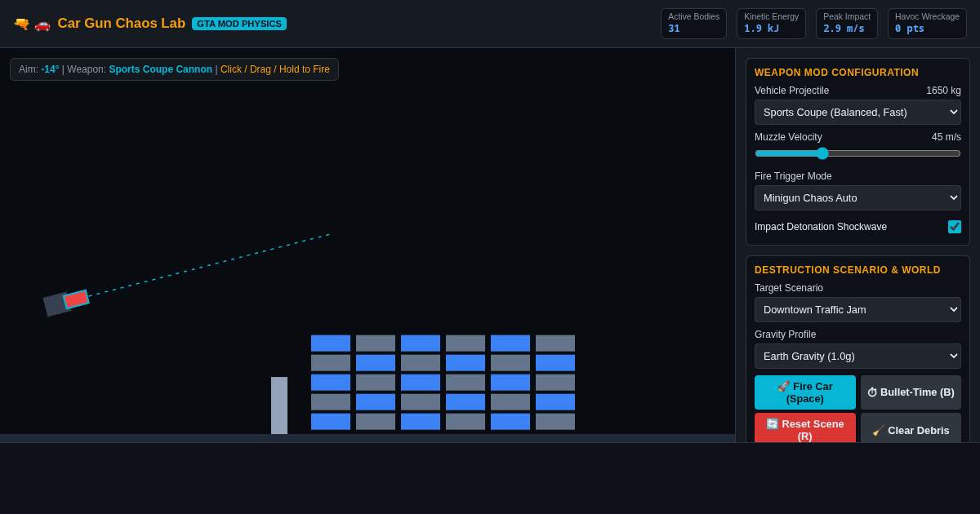Click the pistol emoji icon in header

21,24
